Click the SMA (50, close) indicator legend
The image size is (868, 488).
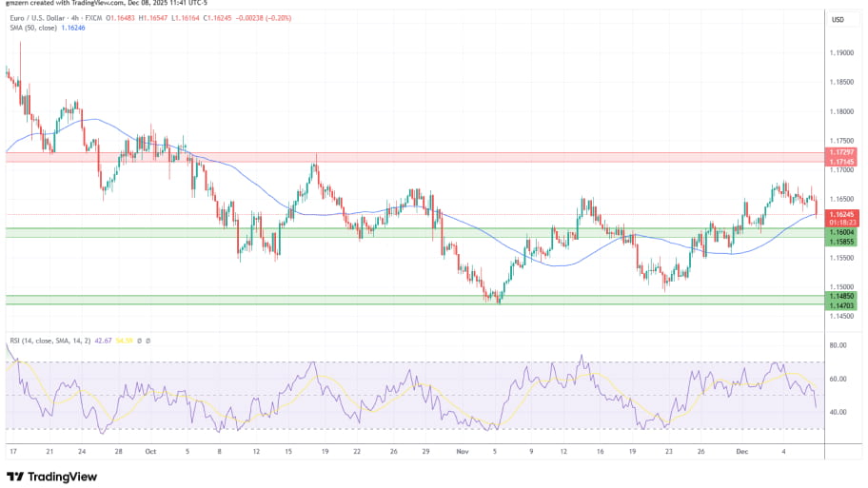pos(33,28)
